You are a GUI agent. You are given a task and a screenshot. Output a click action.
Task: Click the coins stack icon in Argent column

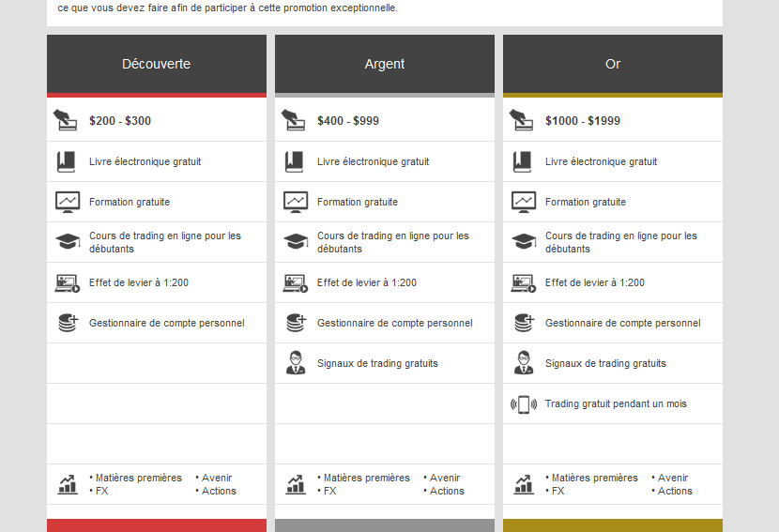point(296,323)
